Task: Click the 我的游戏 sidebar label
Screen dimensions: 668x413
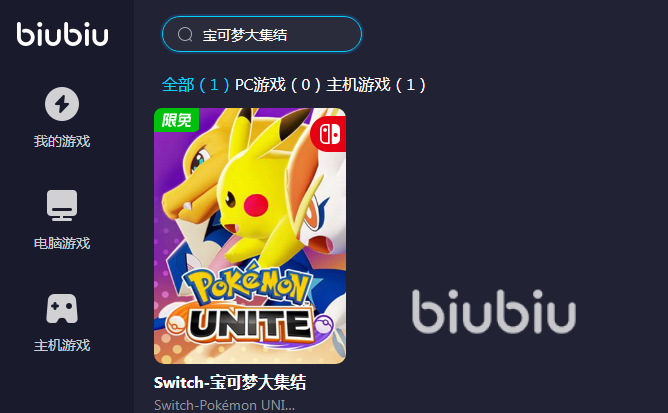Action: [62, 141]
